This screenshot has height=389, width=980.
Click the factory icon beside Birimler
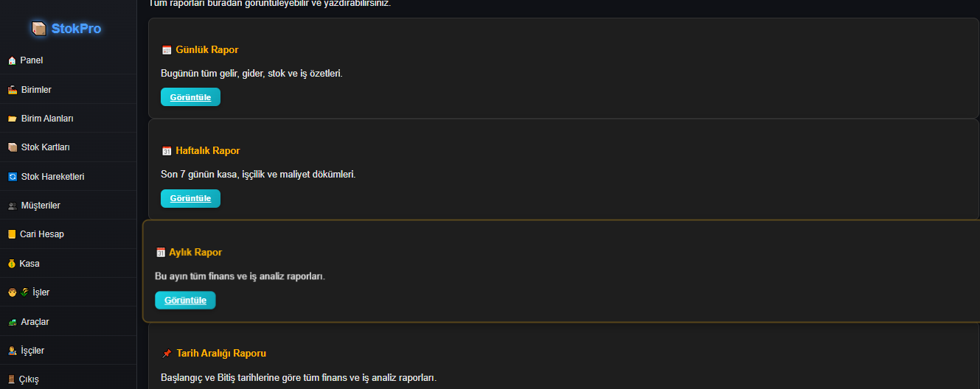point(12,90)
